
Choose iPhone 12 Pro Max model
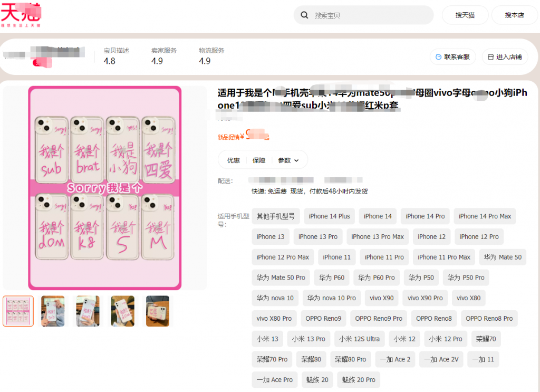click(283, 257)
